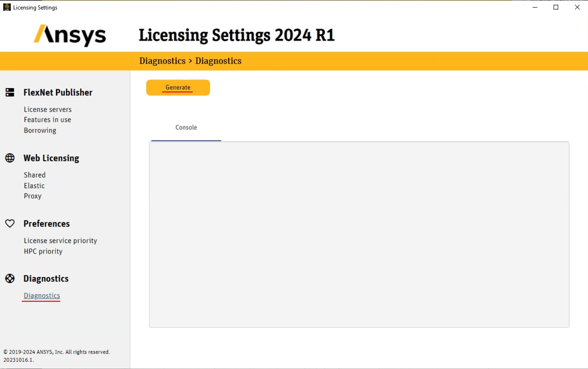Screen dimensions: 588x369
Task: Select License servers under FlexNet Publisher
Action: point(47,109)
